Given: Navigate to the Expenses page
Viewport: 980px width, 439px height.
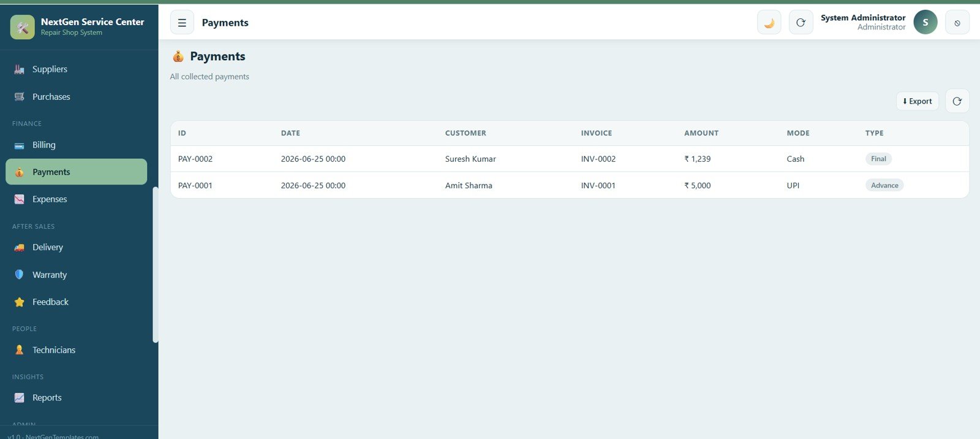Looking at the screenshot, I should 76,199.
